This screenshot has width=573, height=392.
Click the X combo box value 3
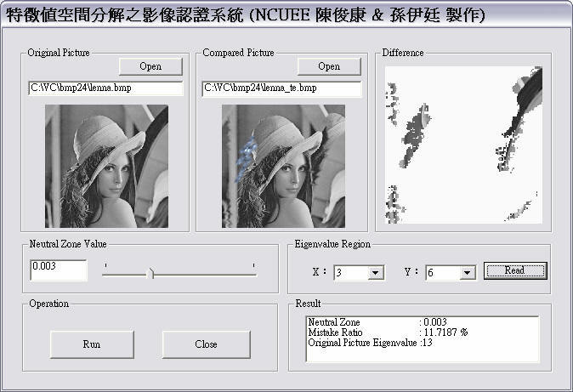(349, 273)
